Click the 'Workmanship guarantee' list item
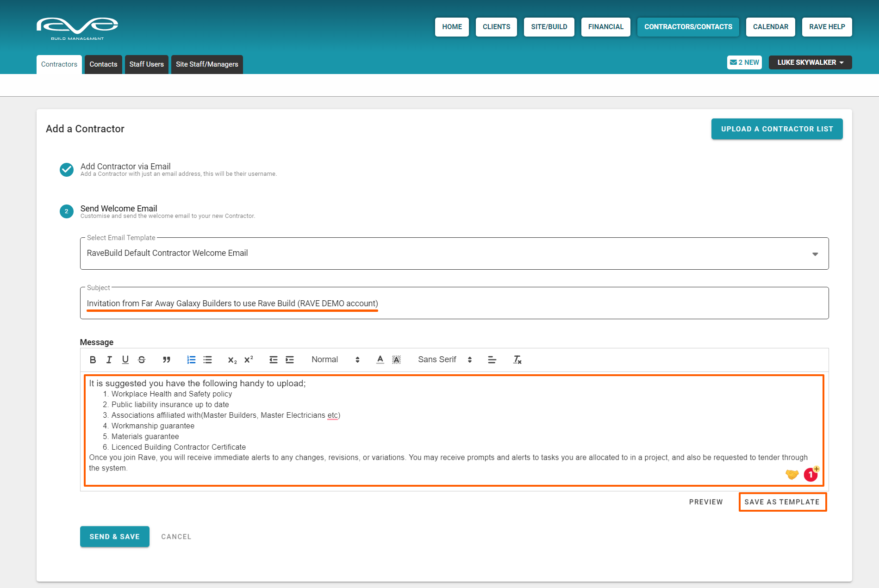Screen dimensions: 879x588 coord(153,426)
